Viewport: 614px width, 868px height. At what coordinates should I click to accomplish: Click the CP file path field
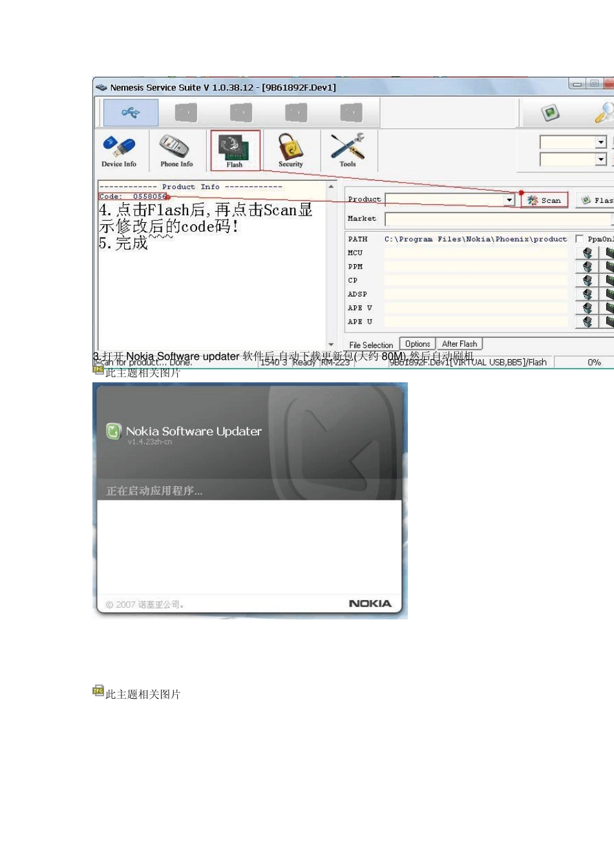click(x=476, y=280)
